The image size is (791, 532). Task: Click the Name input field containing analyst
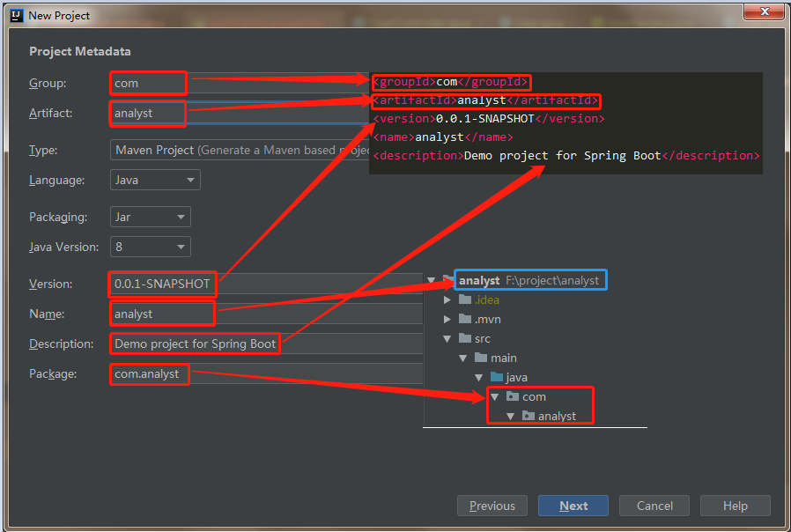tap(266, 314)
